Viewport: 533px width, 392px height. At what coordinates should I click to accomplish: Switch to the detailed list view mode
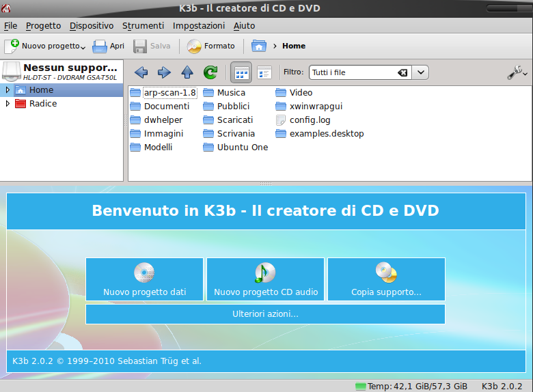(264, 72)
